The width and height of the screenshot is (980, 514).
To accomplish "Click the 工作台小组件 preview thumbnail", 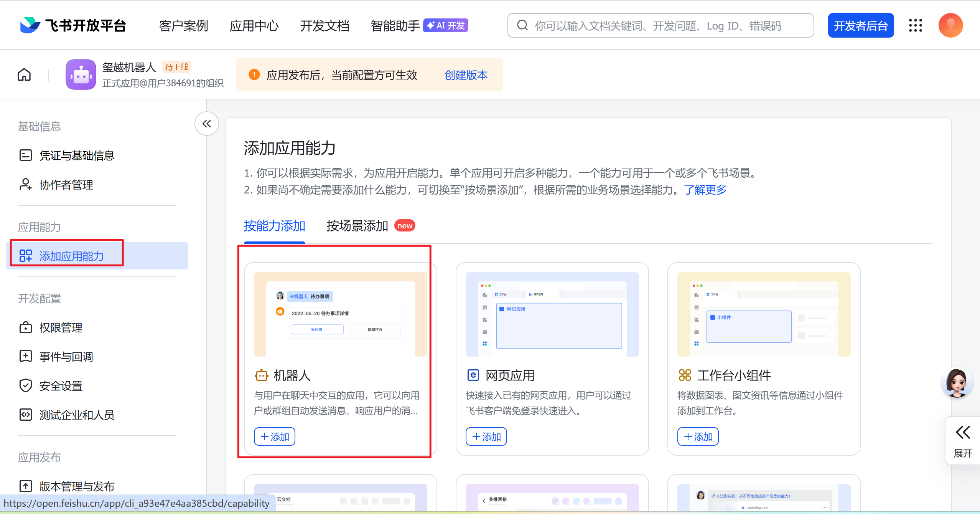I will coord(764,314).
